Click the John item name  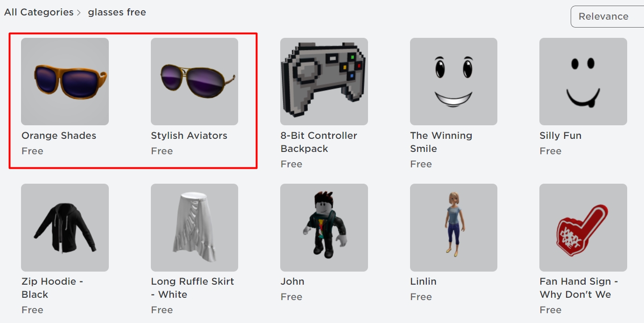[292, 281]
